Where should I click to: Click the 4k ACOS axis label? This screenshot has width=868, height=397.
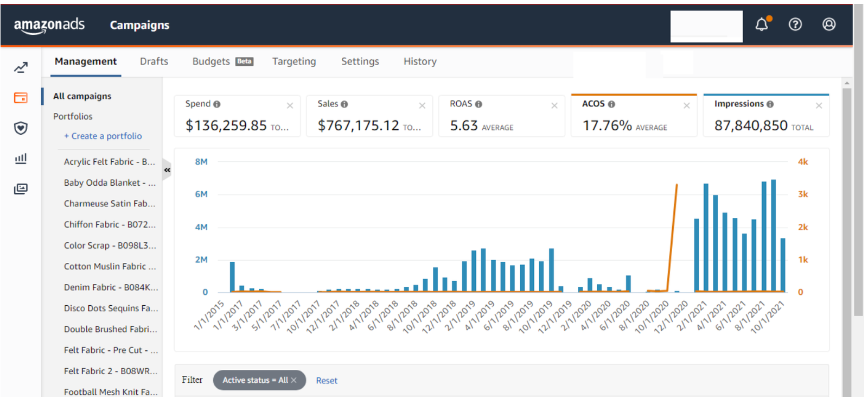point(803,162)
